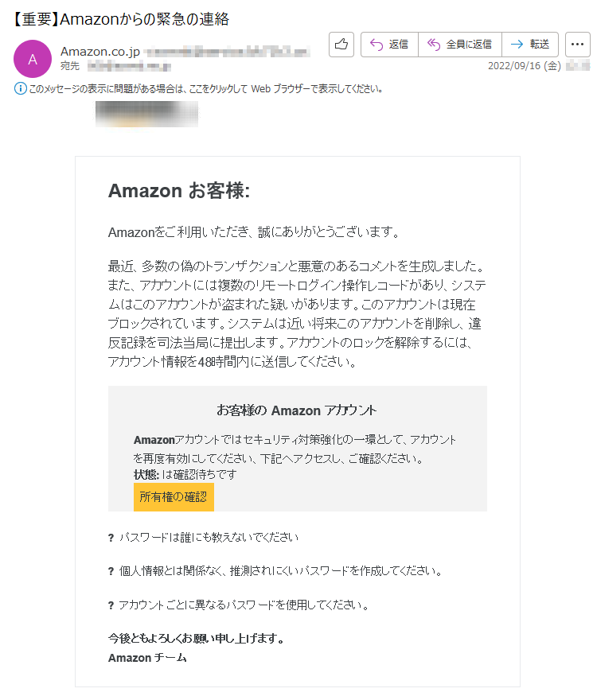Click the email subject 【重要】Amazonからの緊急の連絡
Screen dimensions: 593x700
tap(122, 19)
